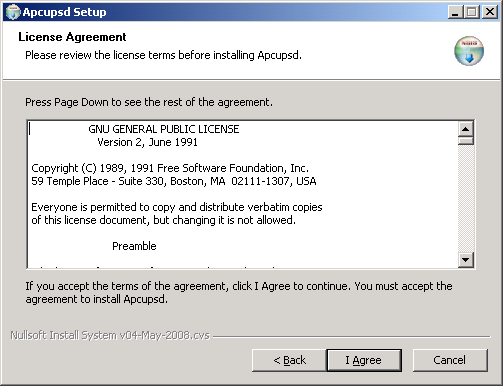Go to the previous step with Back
Image resolution: width=503 pixels, height=386 pixels.
(x=289, y=360)
